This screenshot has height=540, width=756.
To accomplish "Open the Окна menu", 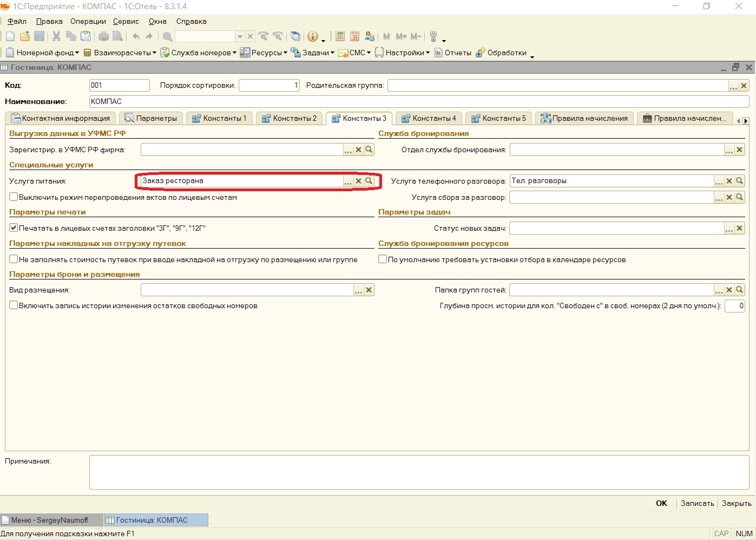I will [157, 21].
